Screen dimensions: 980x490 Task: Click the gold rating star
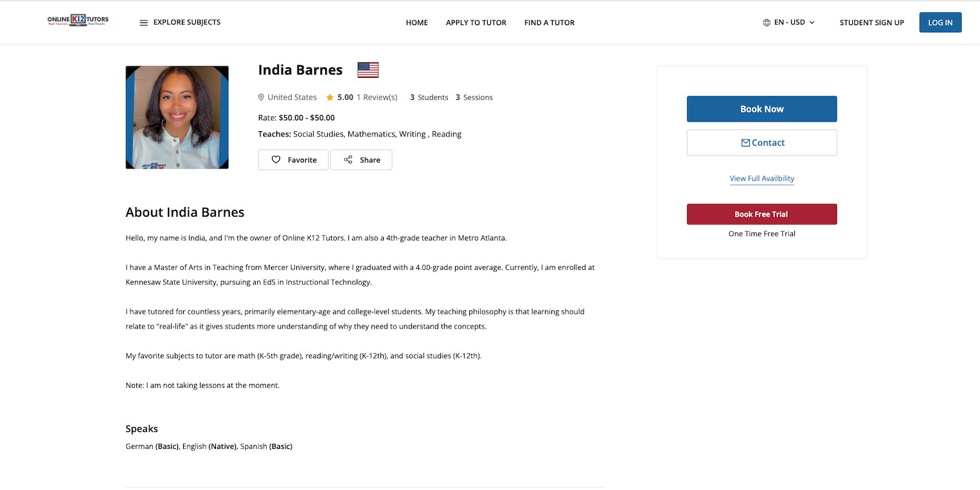(330, 97)
